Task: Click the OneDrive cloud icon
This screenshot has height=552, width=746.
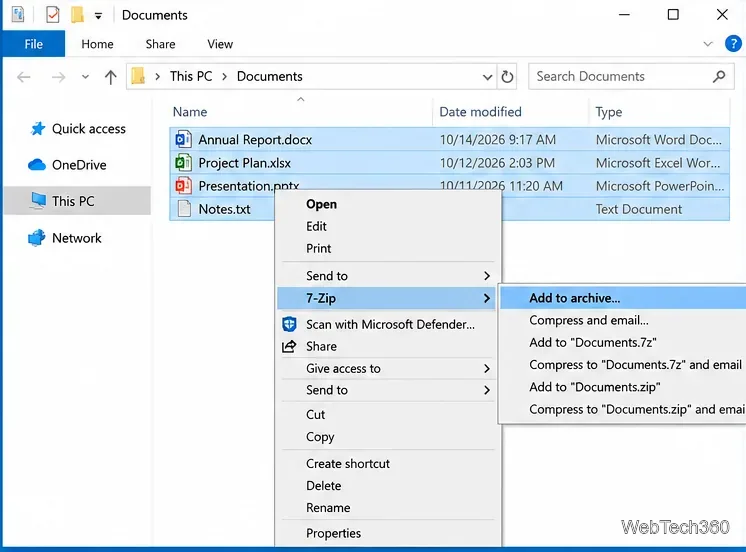Action: (37, 165)
